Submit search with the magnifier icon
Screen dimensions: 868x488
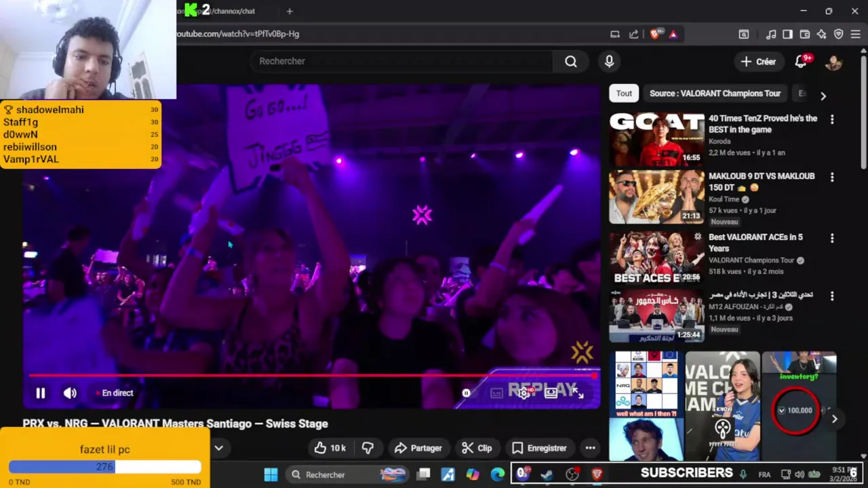[571, 62]
